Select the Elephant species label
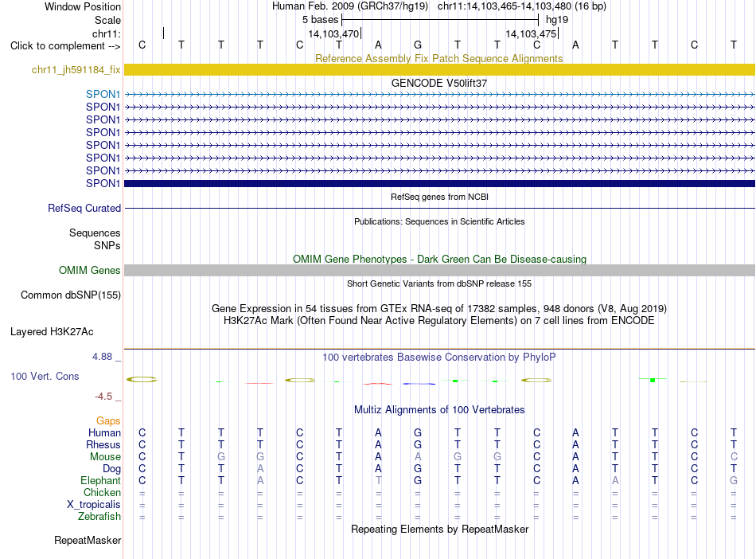Screen dimensions: 756x559 coord(100,480)
